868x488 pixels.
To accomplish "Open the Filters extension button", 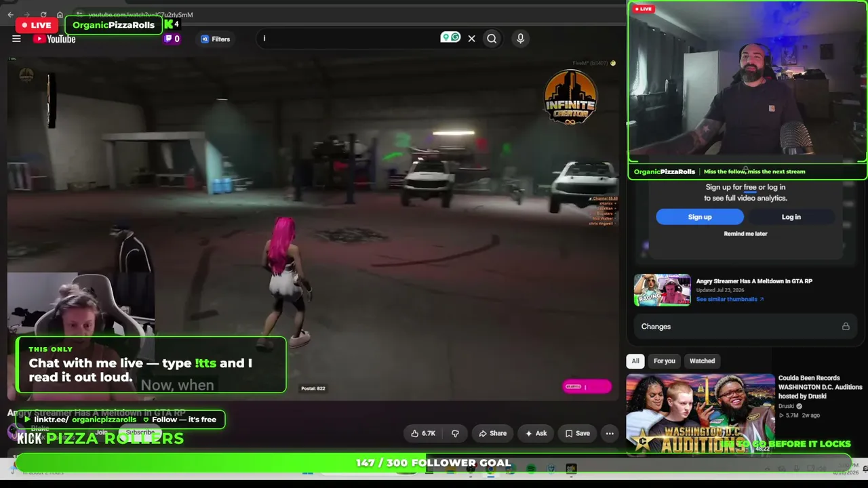I will click(215, 39).
